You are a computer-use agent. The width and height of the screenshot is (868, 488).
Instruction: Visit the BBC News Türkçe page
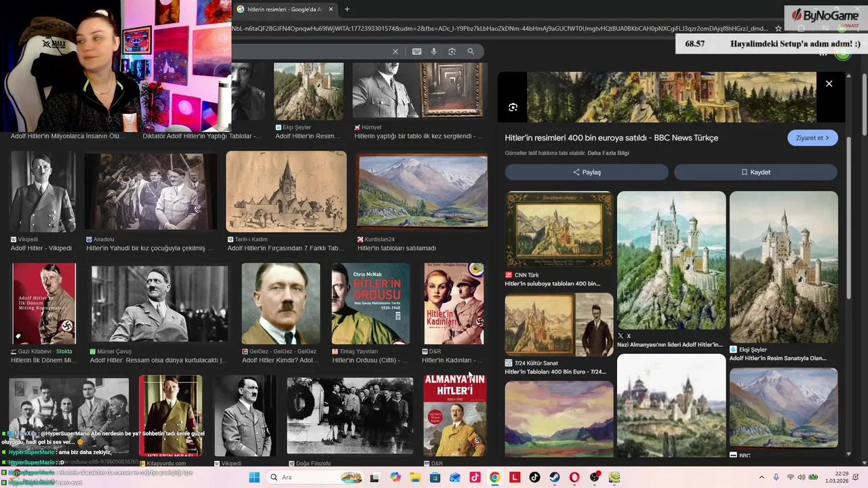pos(812,138)
